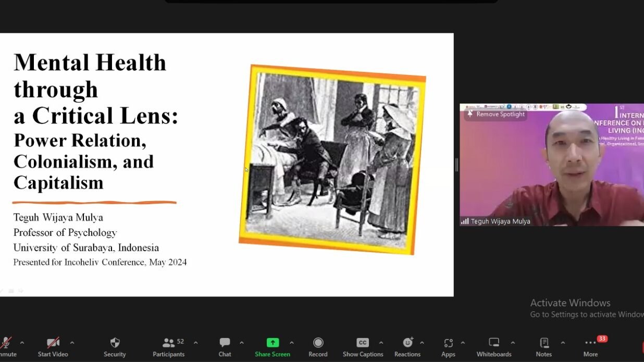Screen dimensions: 644x362
Task: Expand the Chat options arrow
Action: [x=242, y=343]
